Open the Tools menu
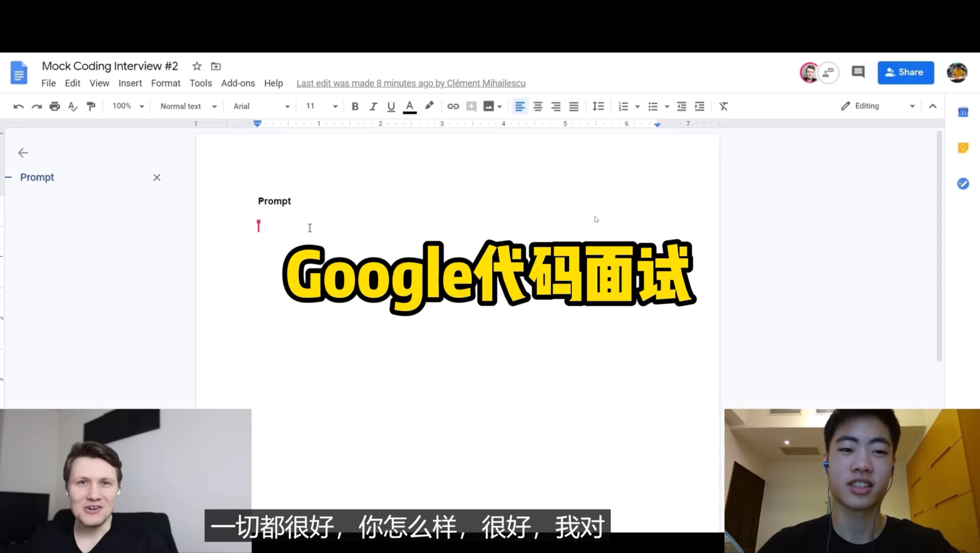Image resolution: width=980 pixels, height=553 pixels. coord(201,83)
